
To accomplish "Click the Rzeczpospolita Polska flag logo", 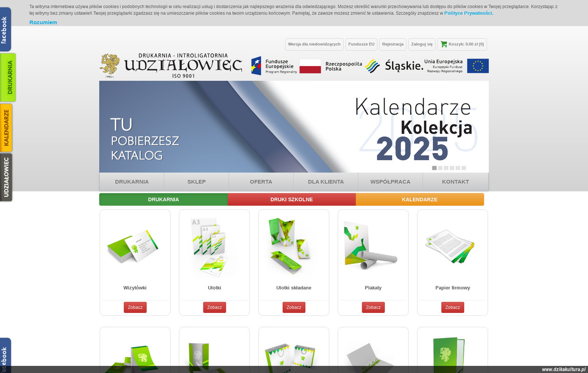I will [x=331, y=66].
